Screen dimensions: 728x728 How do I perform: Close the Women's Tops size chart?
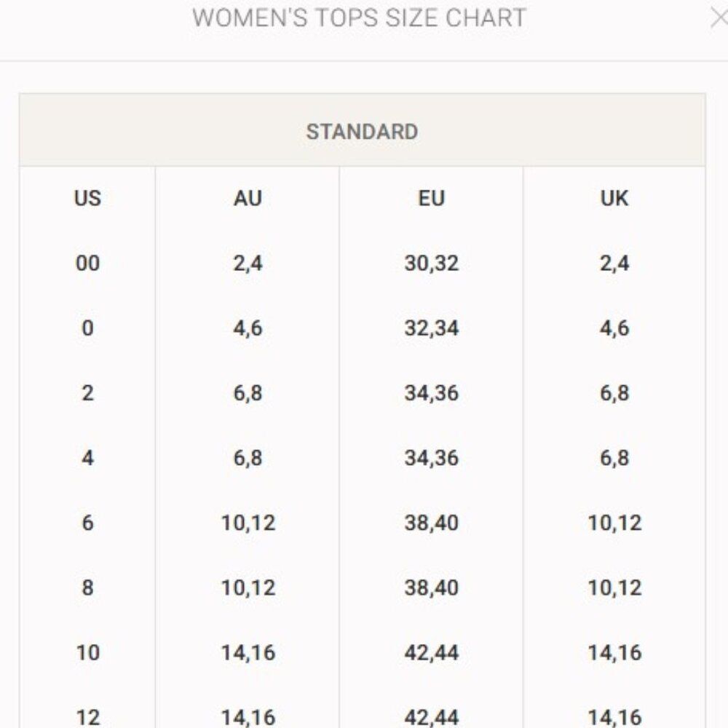point(720,19)
